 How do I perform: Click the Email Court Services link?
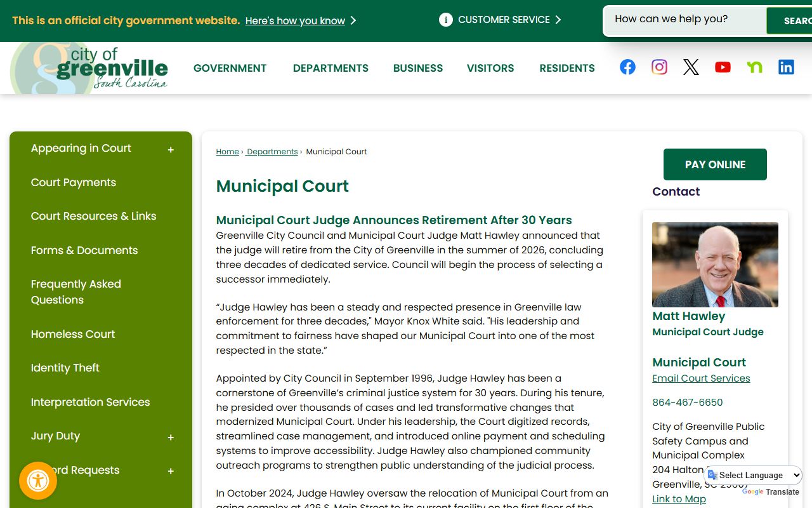tap(701, 378)
